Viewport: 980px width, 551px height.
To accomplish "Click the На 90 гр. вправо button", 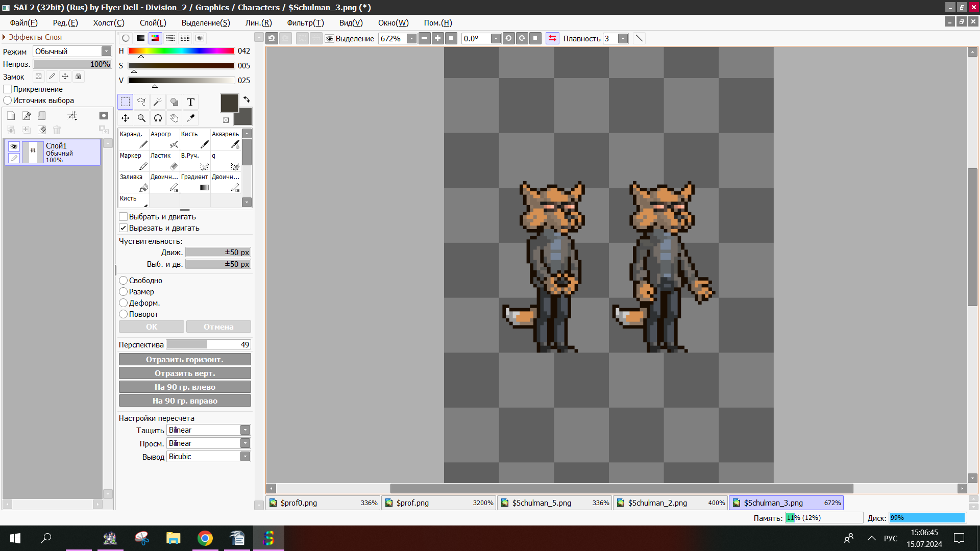I will pos(185,401).
